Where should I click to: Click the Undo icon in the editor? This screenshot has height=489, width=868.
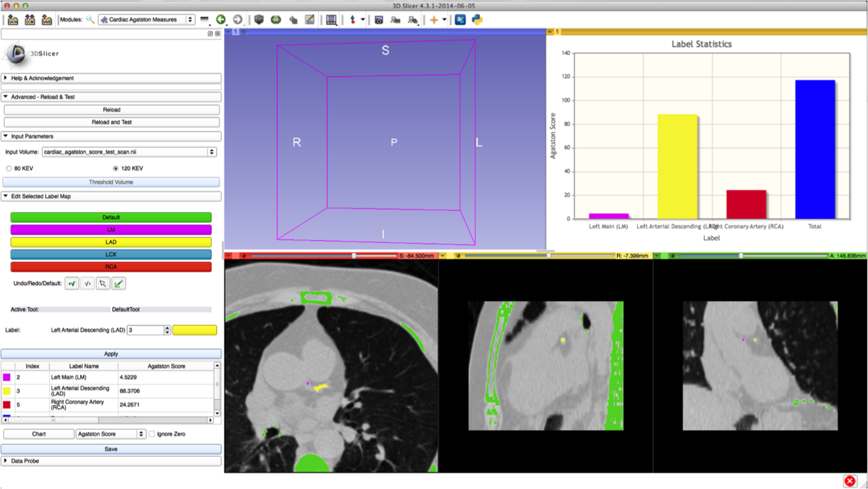point(72,284)
